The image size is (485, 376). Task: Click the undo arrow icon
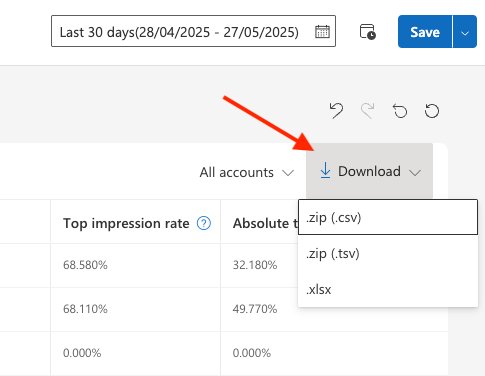coord(336,111)
